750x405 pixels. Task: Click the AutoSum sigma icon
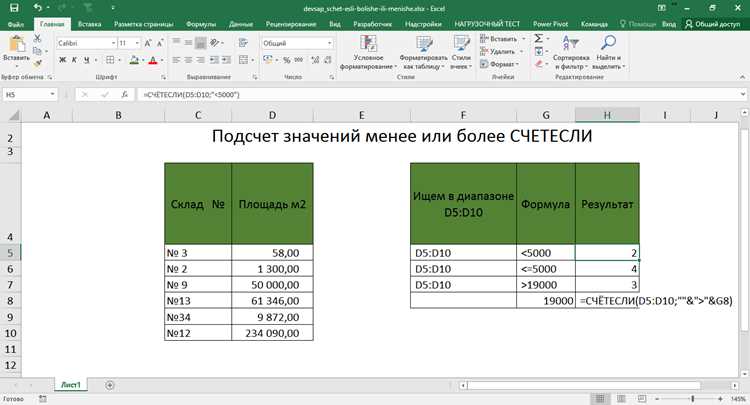coord(539,38)
